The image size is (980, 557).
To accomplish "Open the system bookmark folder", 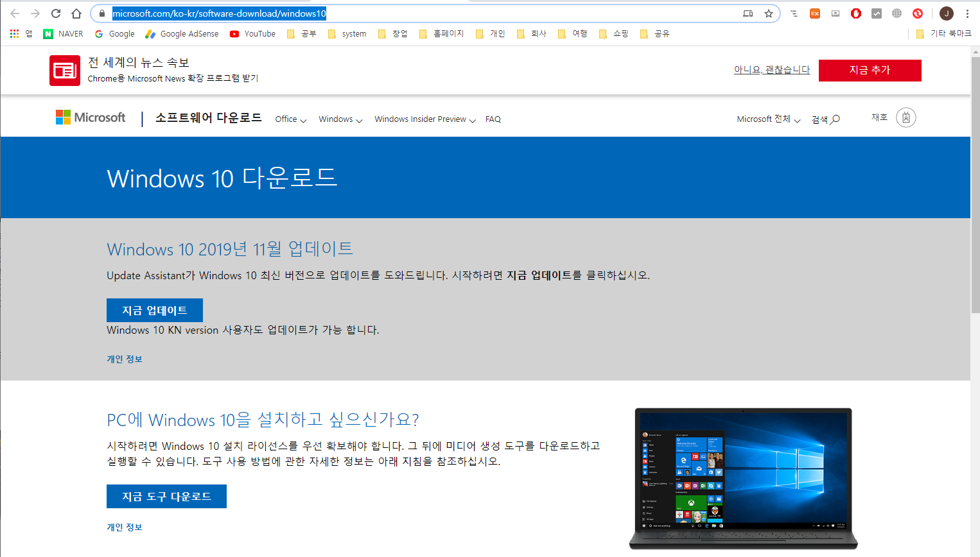I will (x=347, y=34).
